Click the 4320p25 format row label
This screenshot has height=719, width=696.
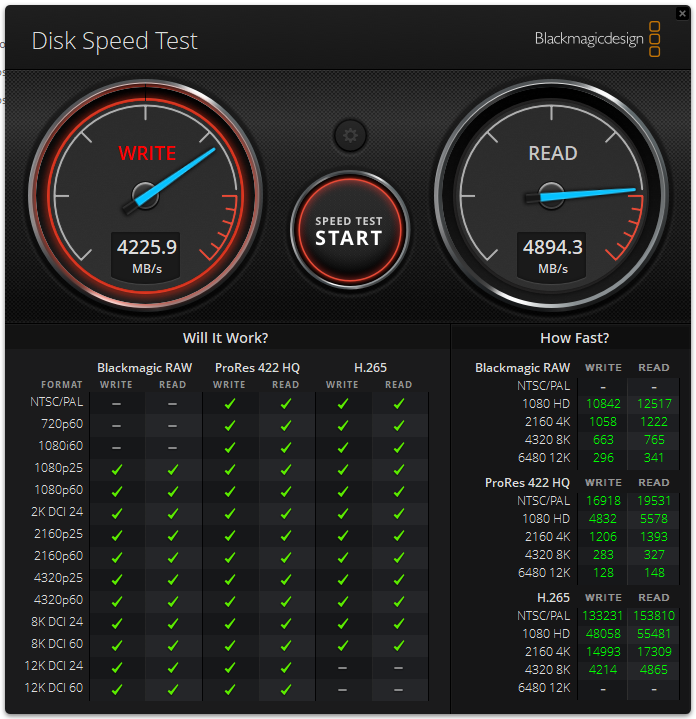click(58, 578)
